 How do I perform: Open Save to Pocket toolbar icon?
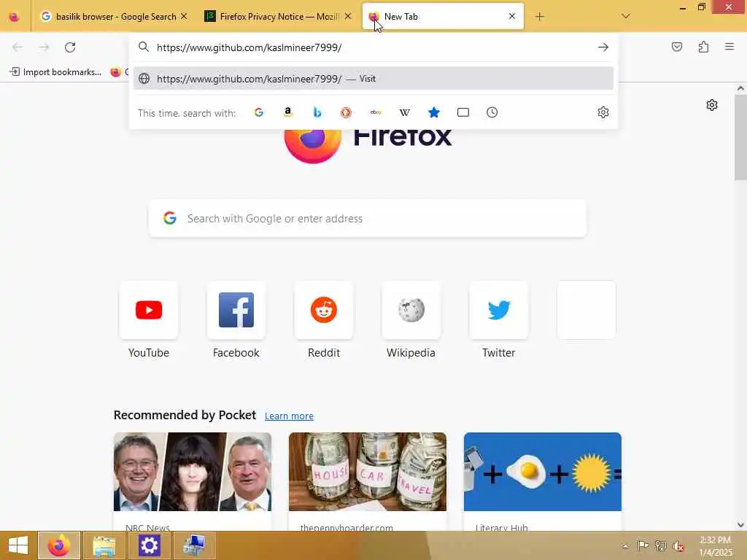click(x=677, y=47)
